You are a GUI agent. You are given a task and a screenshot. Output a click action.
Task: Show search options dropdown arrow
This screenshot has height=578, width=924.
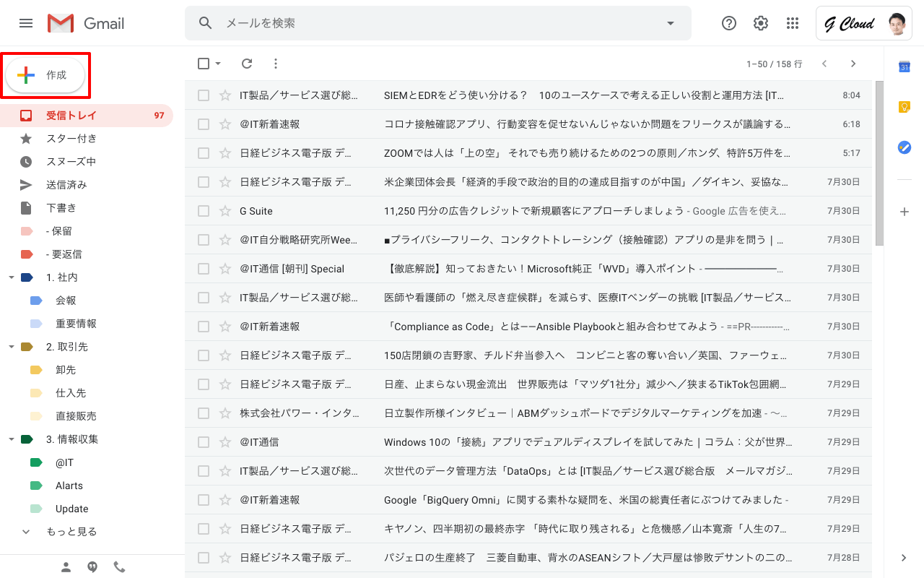[671, 23]
